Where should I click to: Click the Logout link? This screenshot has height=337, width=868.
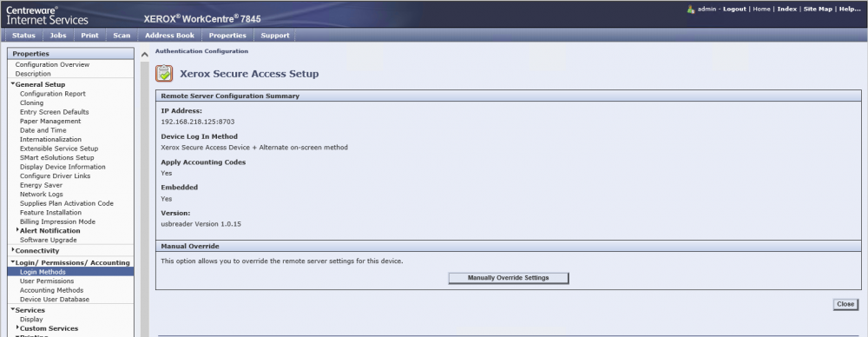pyautogui.click(x=734, y=9)
